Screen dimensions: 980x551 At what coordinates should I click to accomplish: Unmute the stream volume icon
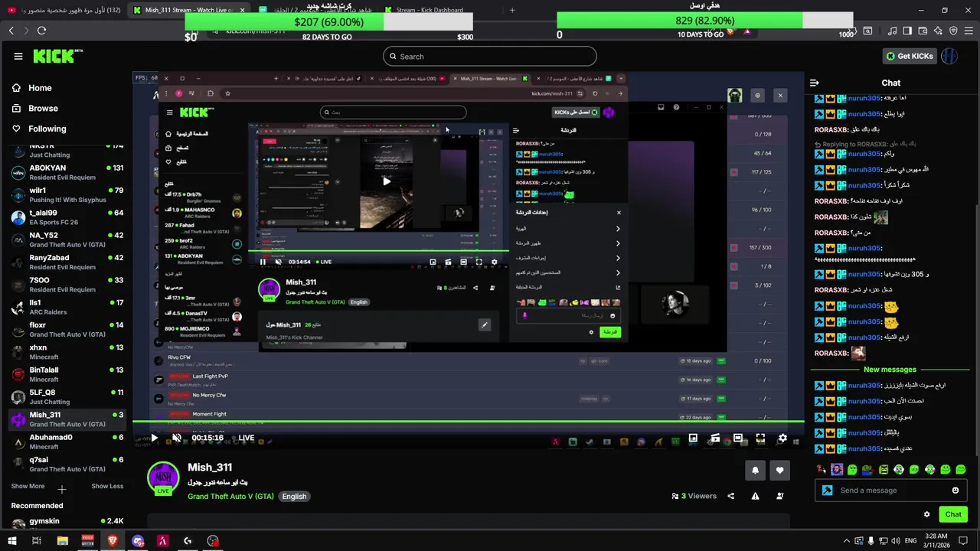point(177,438)
